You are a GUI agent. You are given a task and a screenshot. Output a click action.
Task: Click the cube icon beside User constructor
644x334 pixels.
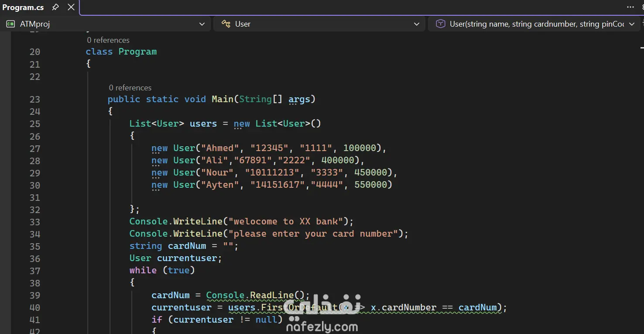(441, 24)
